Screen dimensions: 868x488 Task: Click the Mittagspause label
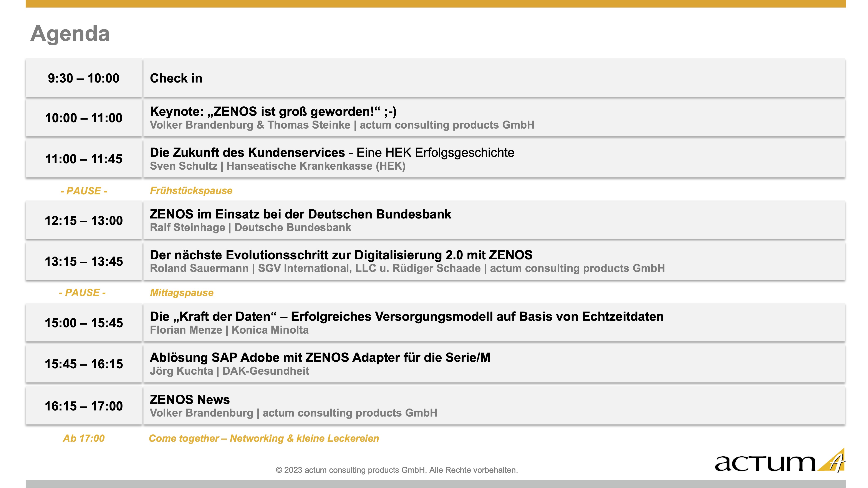pos(182,293)
